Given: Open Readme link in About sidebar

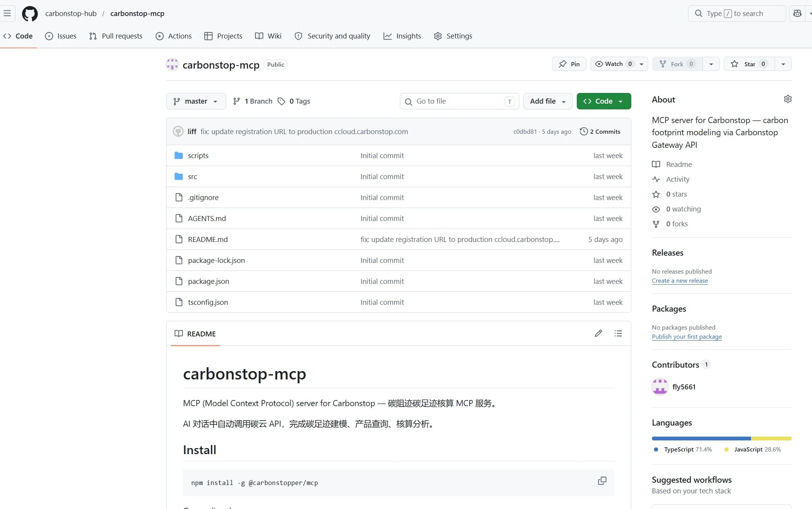Looking at the screenshot, I should (679, 164).
